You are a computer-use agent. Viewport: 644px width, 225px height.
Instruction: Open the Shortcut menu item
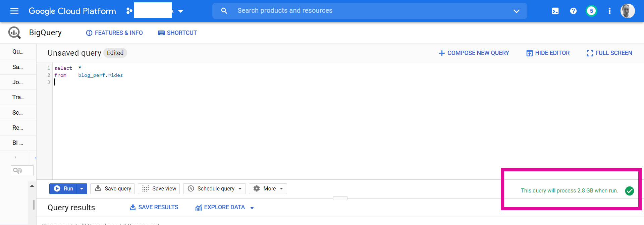(177, 33)
